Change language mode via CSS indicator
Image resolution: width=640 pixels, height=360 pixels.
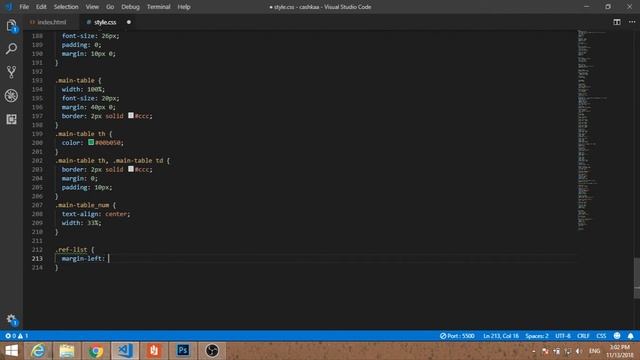(601, 336)
